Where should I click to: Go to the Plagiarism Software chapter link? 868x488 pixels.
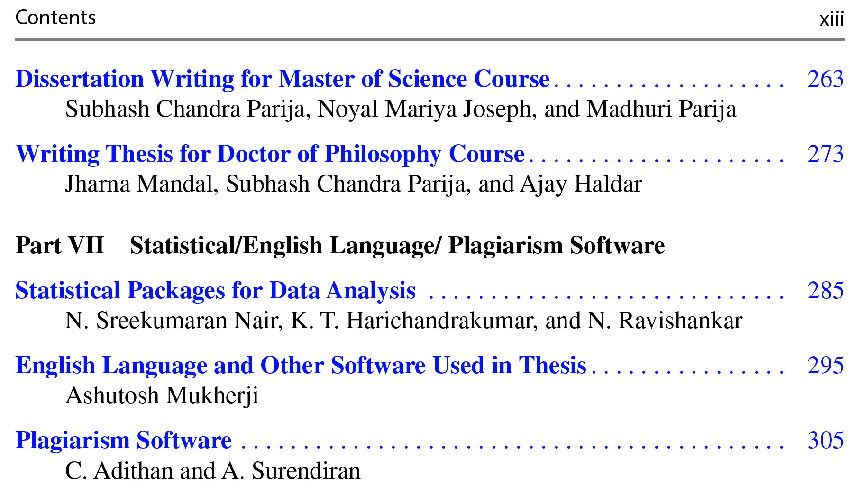tap(123, 441)
